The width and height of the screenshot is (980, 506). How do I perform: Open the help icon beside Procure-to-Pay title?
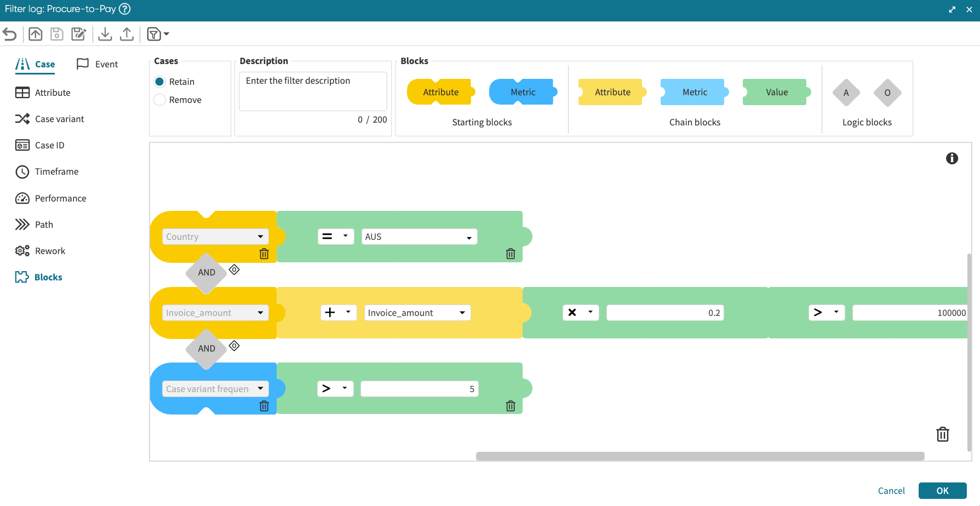(125, 9)
